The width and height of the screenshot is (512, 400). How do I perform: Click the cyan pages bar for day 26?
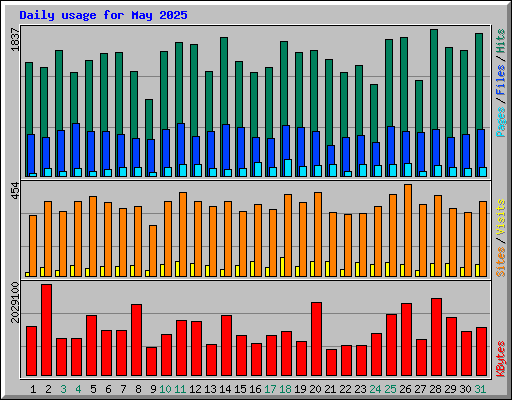pos(408,170)
